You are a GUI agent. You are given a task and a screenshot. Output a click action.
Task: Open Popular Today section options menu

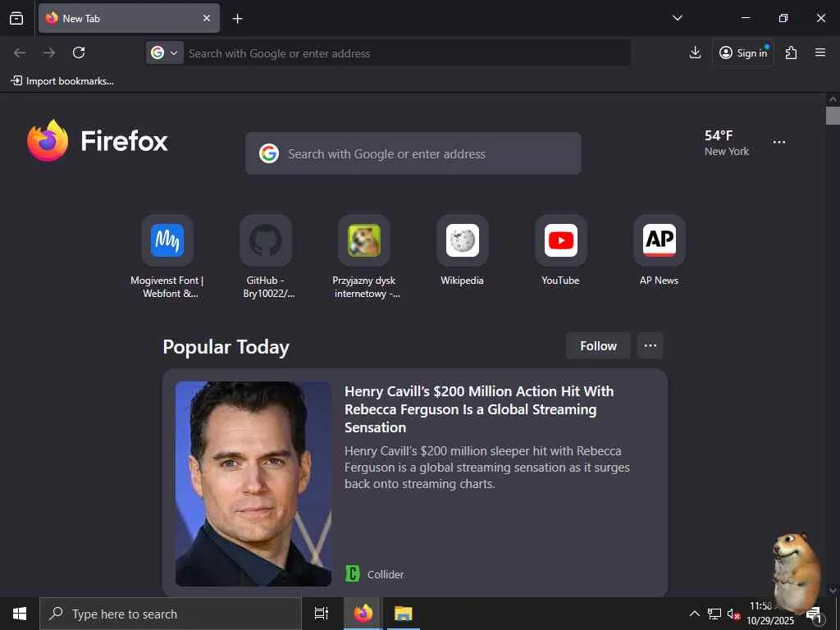651,345
